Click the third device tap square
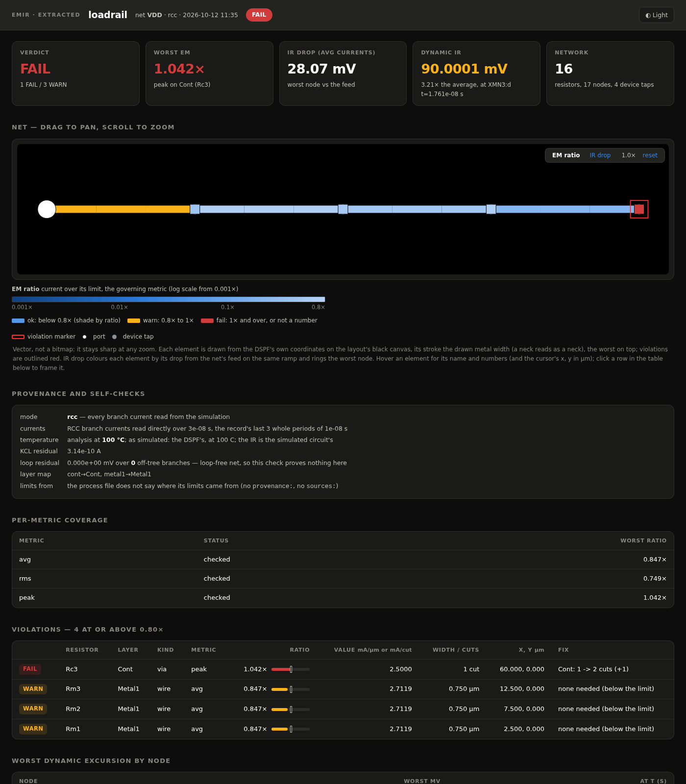This screenshot has width=686, height=784. click(x=491, y=209)
